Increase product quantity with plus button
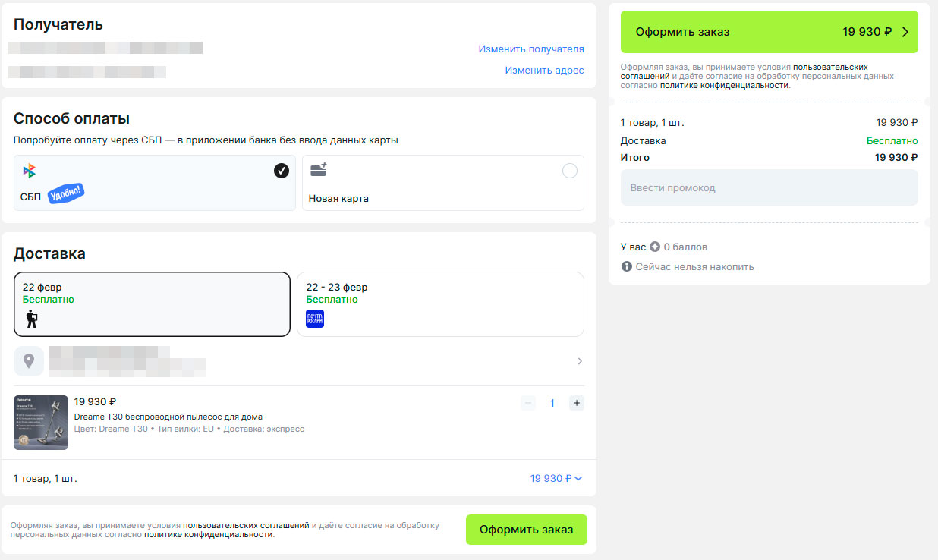 point(577,403)
